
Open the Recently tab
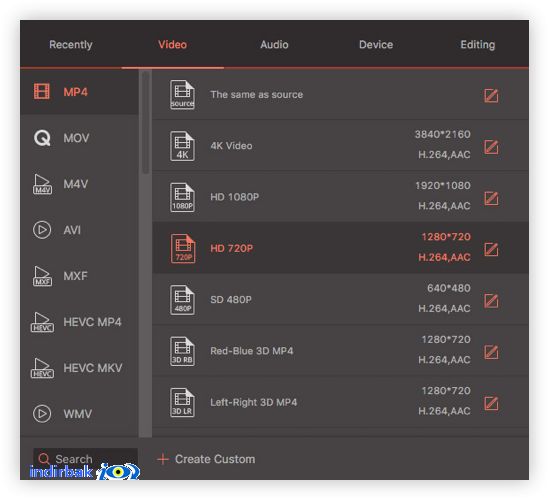pos(71,44)
